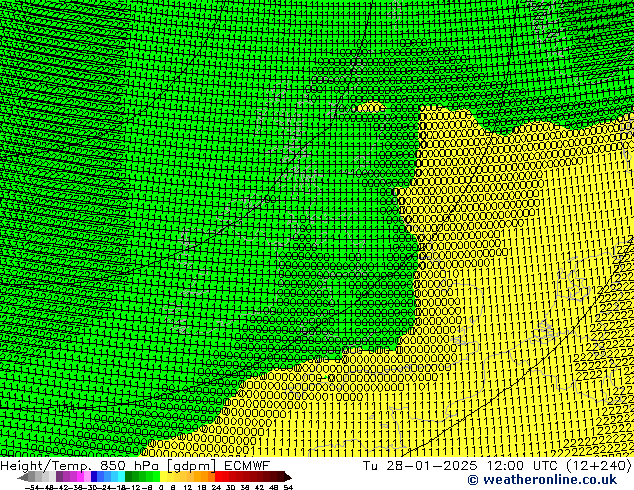Select the 'Height/Temp. 850 hPa [gdpm] ECMWF' title
The width and height of the screenshot is (634, 490).
[135, 465]
